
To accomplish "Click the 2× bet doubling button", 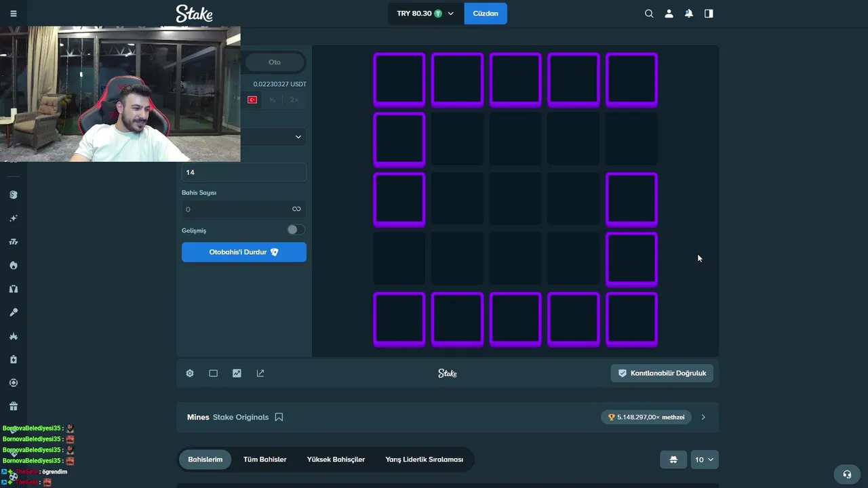I will (x=294, y=100).
